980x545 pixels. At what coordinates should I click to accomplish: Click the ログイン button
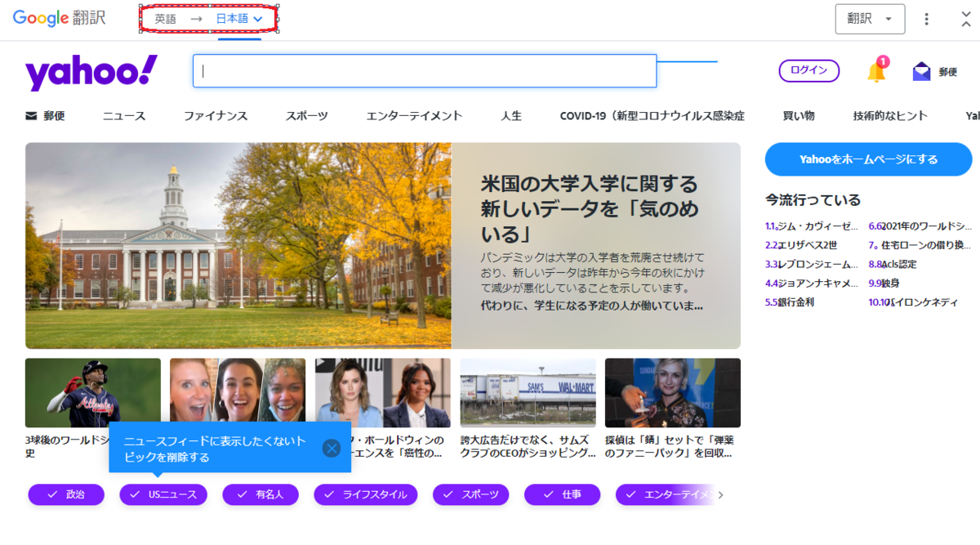(808, 71)
